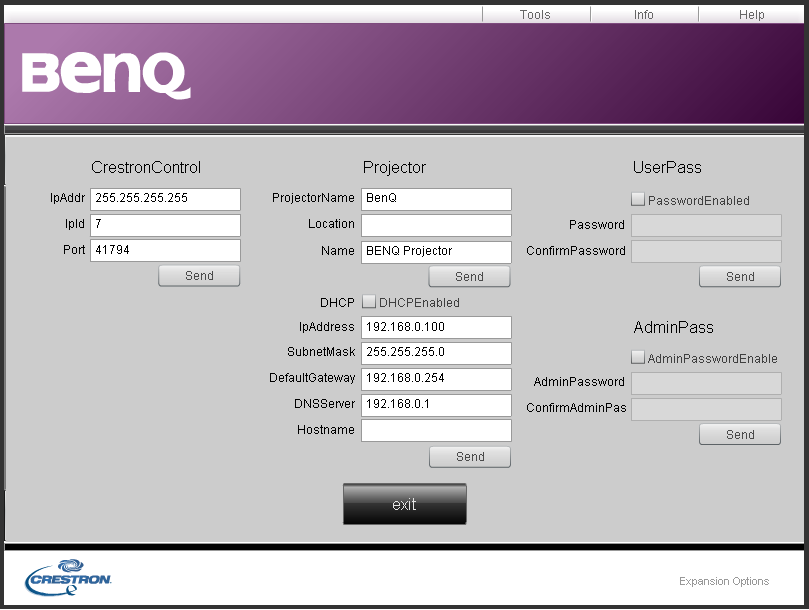Select the SubnetMask input field
The image size is (809, 610).
point(436,353)
